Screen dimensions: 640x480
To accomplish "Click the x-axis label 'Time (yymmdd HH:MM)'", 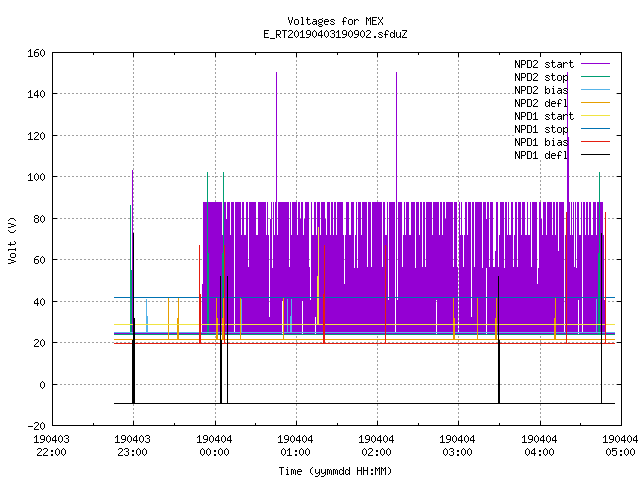I will point(335,471).
